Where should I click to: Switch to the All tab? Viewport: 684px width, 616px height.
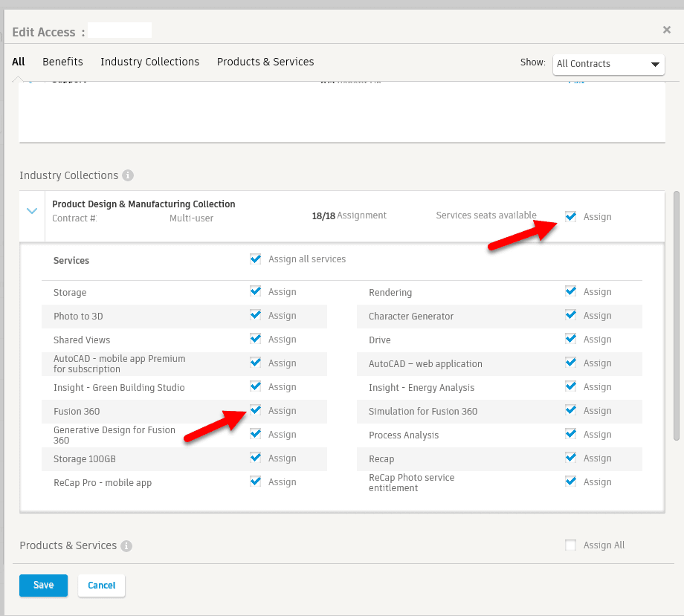[x=19, y=62]
